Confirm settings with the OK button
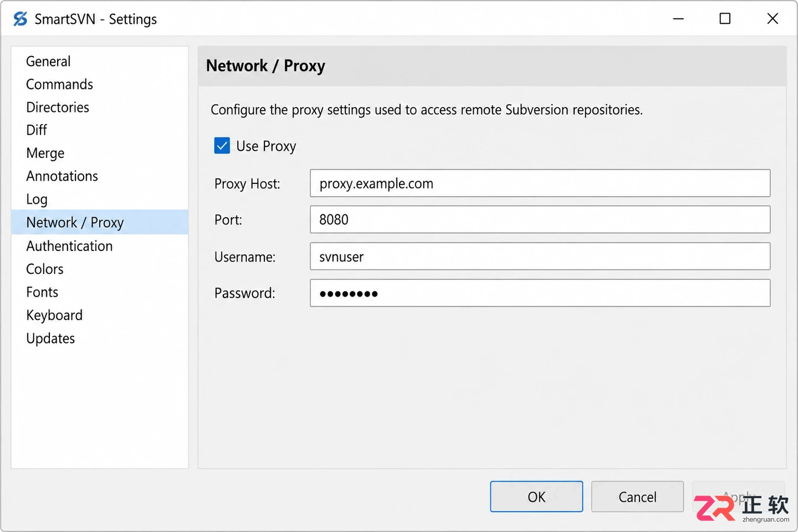 [x=536, y=497]
